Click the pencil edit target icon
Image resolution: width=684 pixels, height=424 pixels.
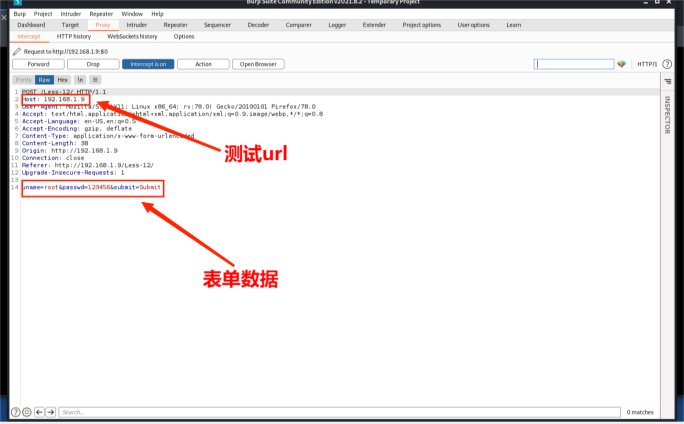pyautogui.click(x=17, y=51)
